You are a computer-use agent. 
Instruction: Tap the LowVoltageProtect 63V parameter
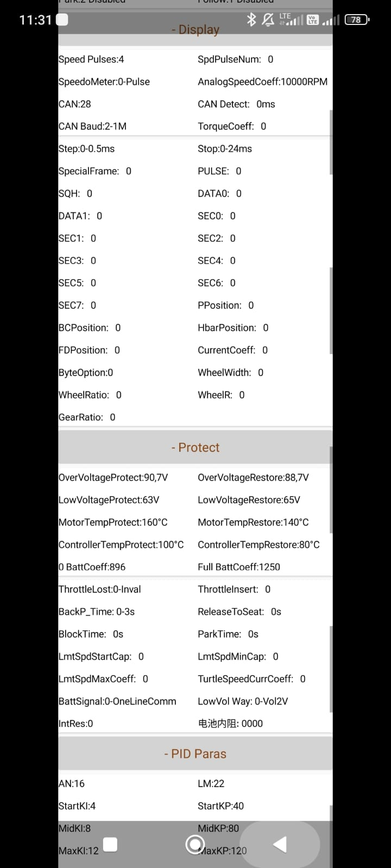point(109,500)
